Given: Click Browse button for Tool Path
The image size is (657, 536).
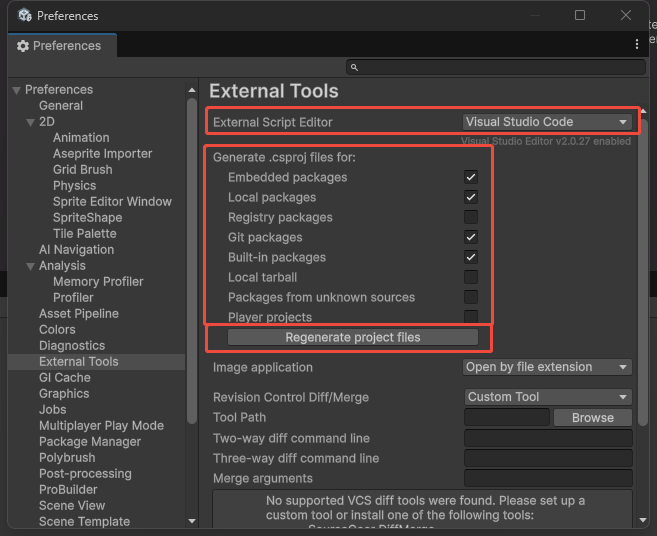Looking at the screenshot, I should (593, 417).
